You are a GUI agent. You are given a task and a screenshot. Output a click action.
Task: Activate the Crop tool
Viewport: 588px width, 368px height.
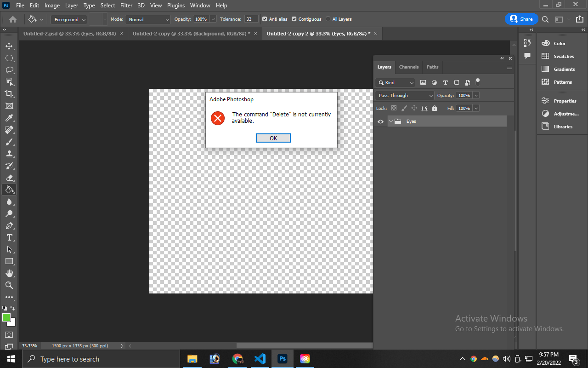pos(9,94)
